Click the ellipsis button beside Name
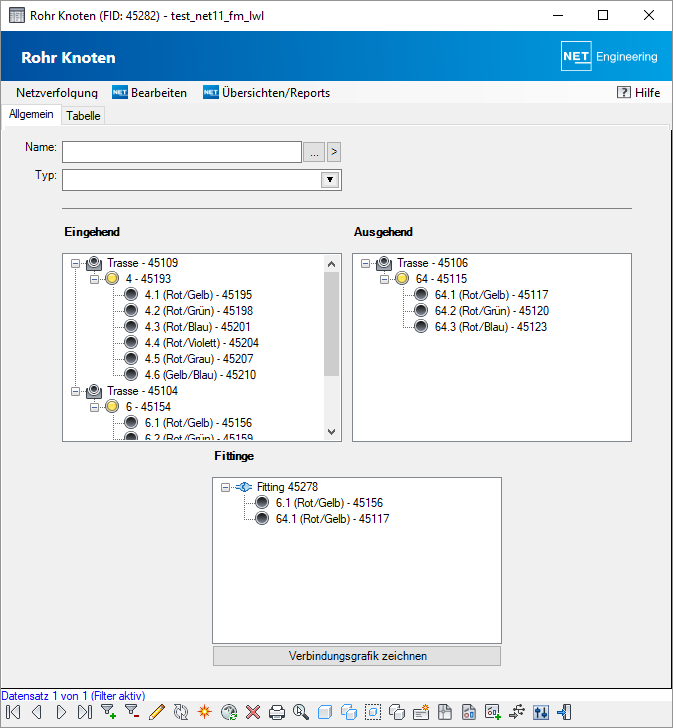 click(x=314, y=152)
